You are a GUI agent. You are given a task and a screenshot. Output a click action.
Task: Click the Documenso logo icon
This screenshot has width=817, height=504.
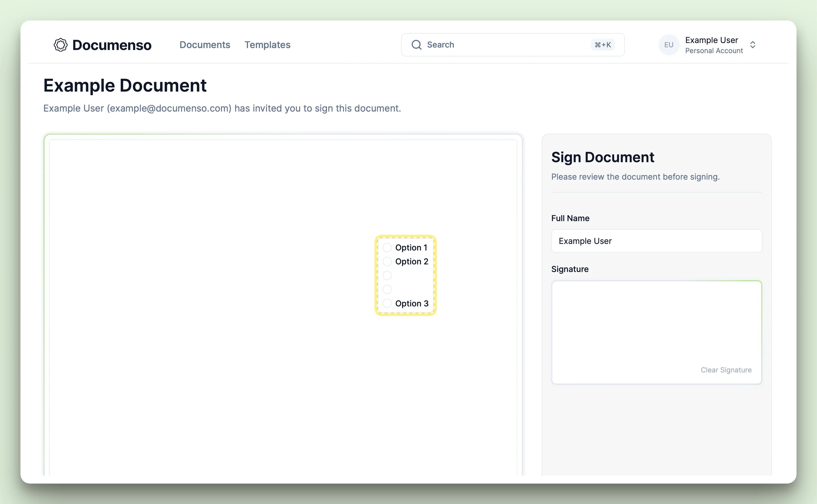[61, 44]
